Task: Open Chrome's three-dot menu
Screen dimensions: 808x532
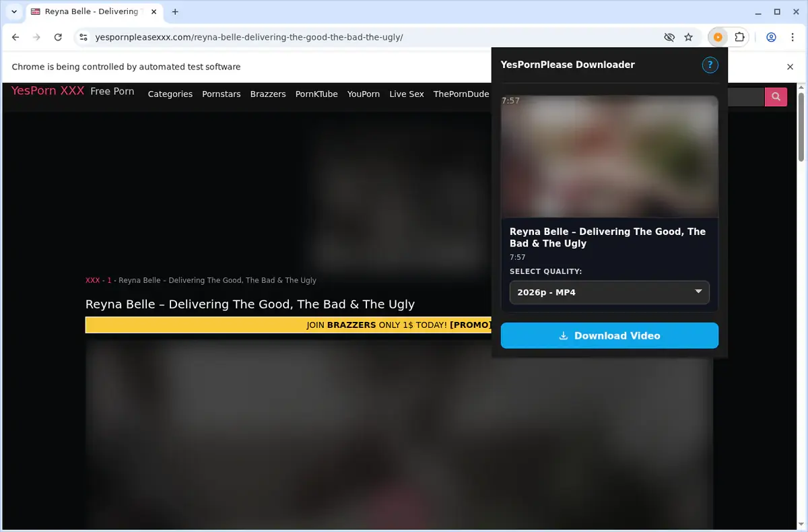Action: [x=793, y=37]
